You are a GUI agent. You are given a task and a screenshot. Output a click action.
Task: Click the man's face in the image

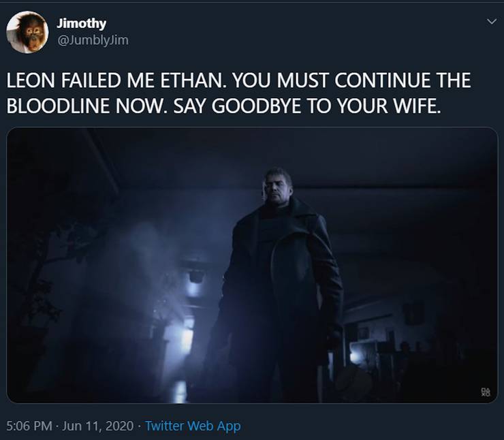(x=276, y=187)
